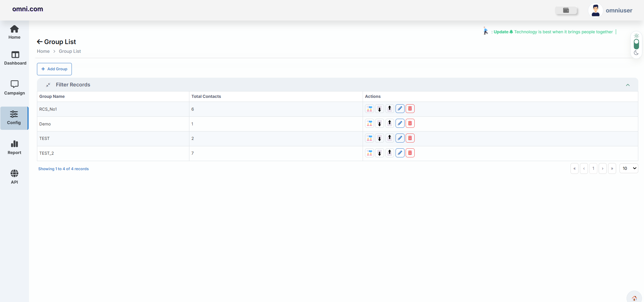Screen dimensions: 644x302
Task: Click upload (up arrow) icon for Demo
Action: coord(389,123)
